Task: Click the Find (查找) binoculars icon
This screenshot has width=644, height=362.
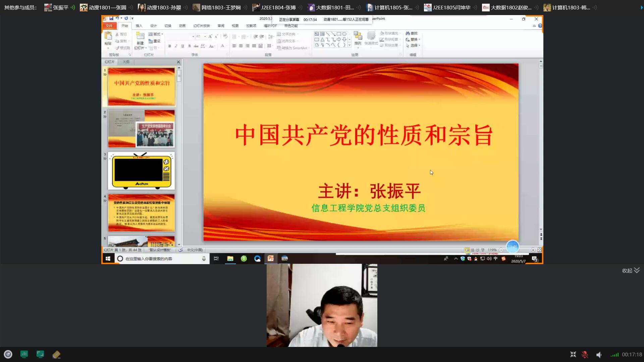Action: click(408, 33)
